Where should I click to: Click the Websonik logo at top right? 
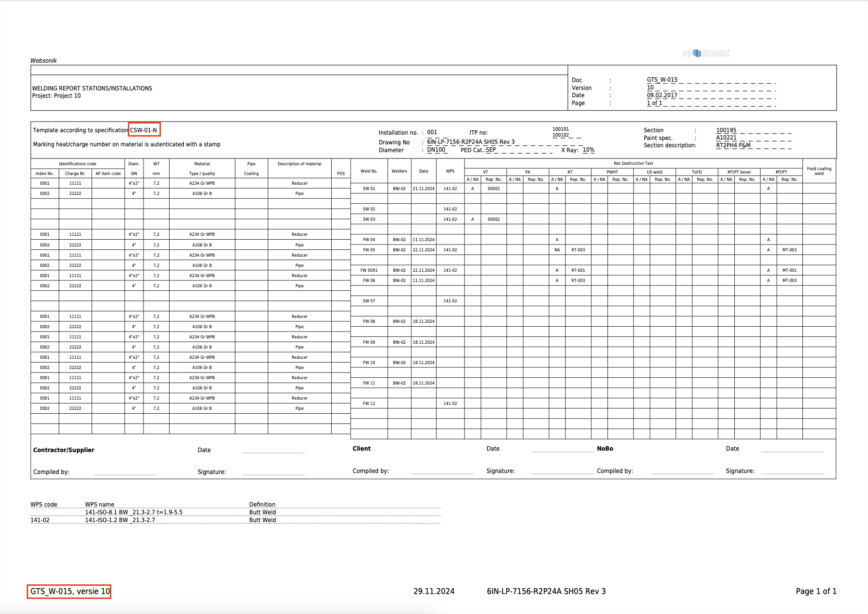point(706,53)
